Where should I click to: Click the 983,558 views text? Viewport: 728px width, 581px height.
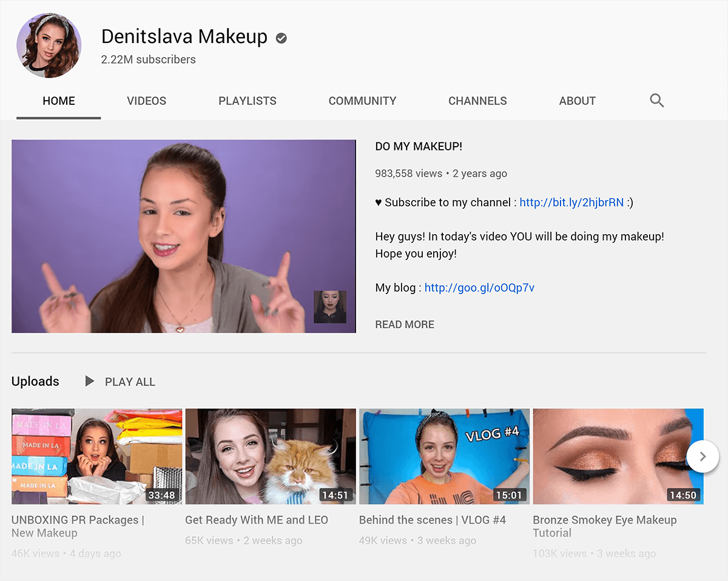pyautogui.click(x=409, y=173)
